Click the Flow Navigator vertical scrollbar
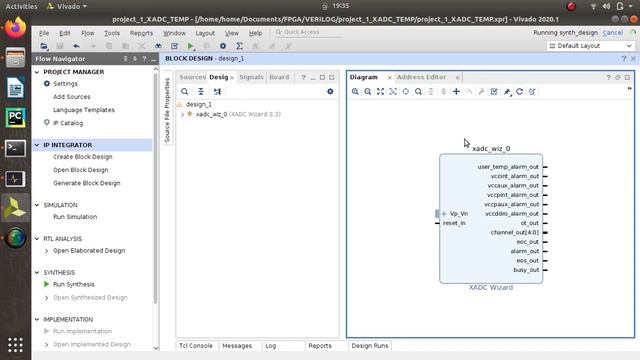This screenshot has height=360, width=640. (x=156, y=188)
